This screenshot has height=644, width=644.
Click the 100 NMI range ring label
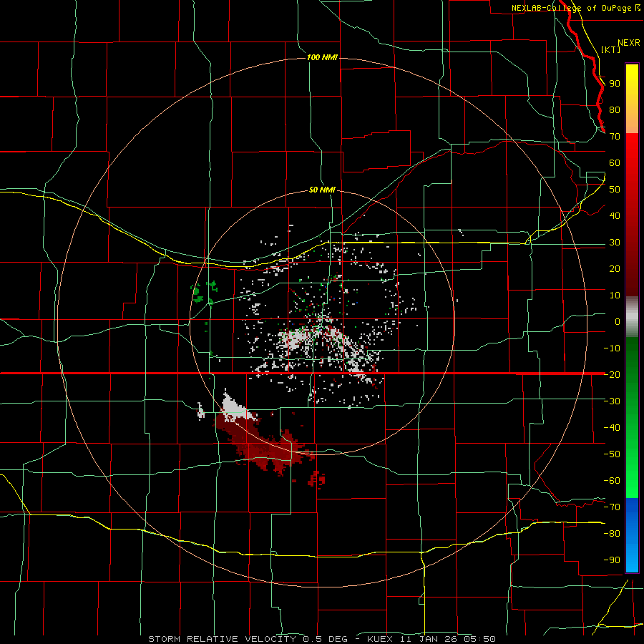[x=322, y=57]
